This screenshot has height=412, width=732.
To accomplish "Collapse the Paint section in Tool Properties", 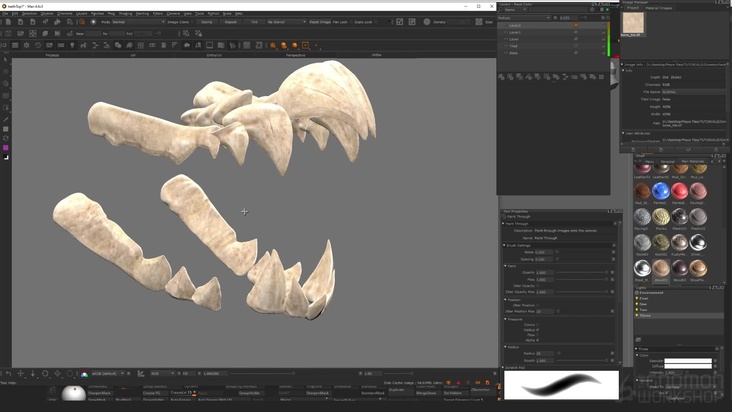I will tap(506, 266).
